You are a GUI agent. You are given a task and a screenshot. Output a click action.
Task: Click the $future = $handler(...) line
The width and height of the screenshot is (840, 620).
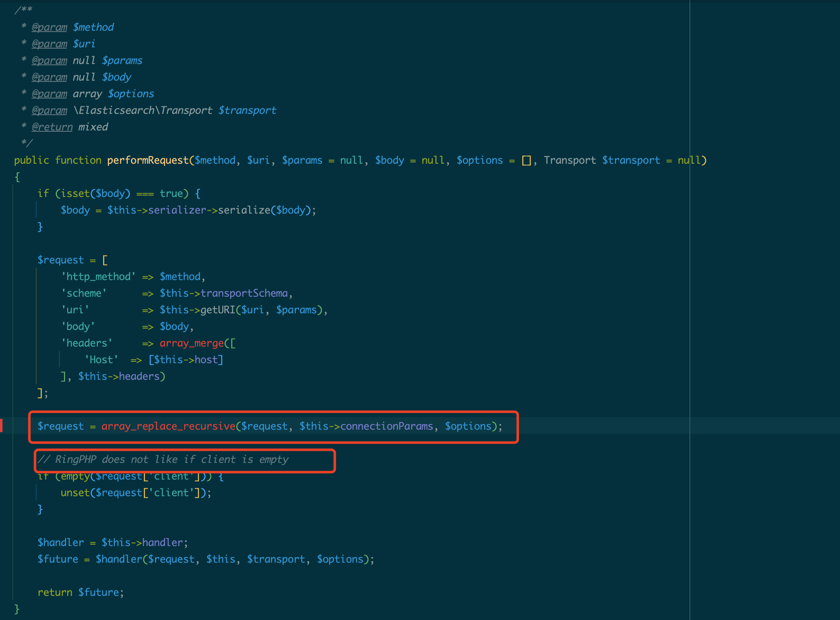[206, 559]
